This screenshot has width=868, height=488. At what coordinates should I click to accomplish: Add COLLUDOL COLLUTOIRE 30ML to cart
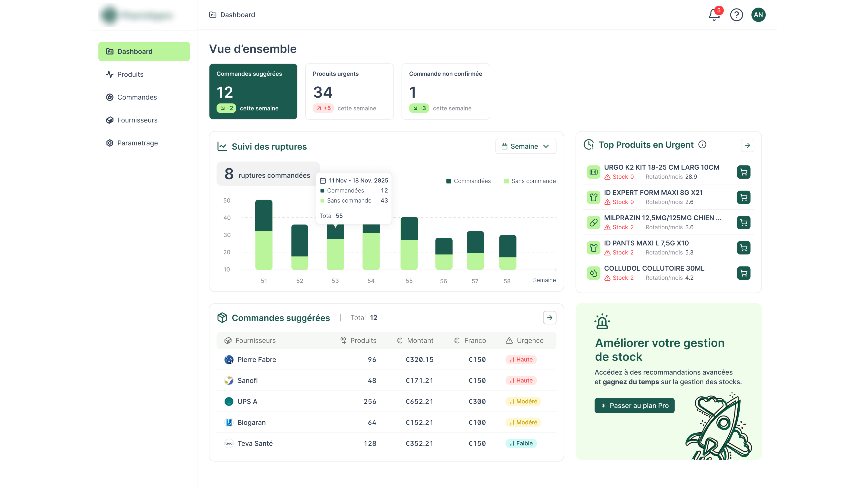point(744,273)
